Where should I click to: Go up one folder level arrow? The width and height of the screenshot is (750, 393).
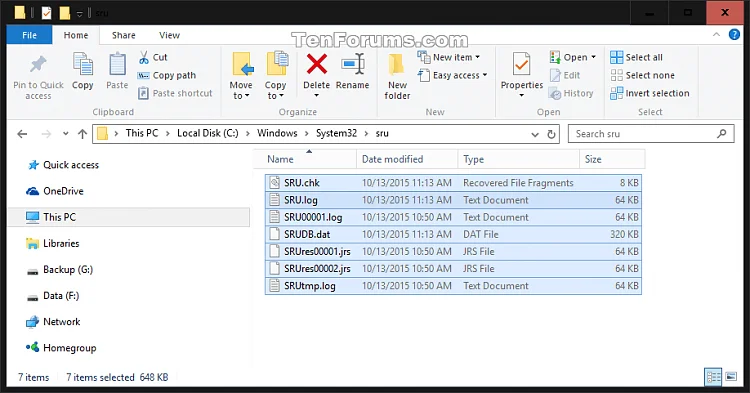pyautogui.click(x=82, y=134)
